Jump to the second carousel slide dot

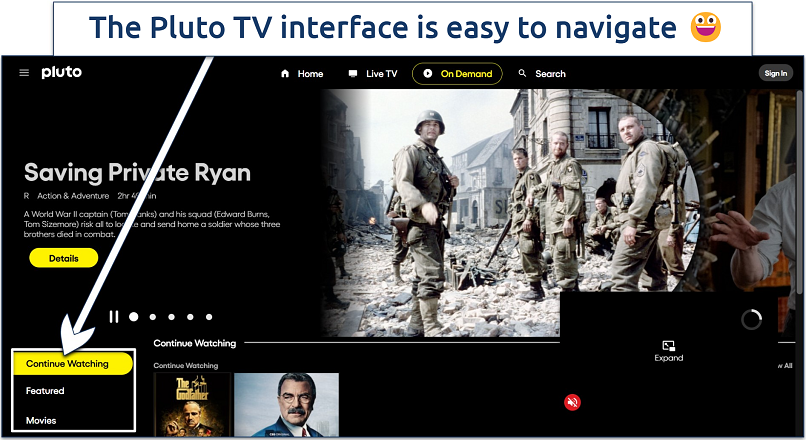click(x=153, y=317)
